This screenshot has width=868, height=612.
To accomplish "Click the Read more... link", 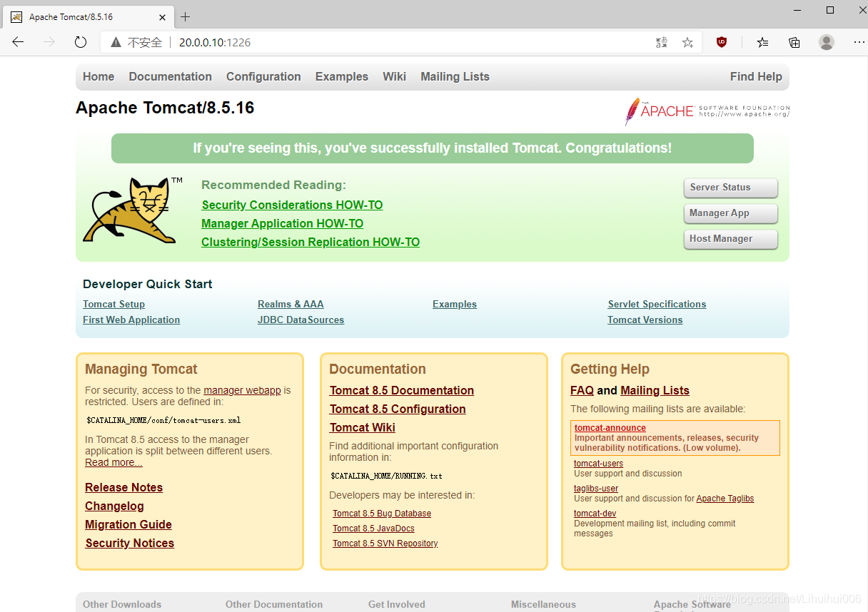I will [x=113, y=462].
